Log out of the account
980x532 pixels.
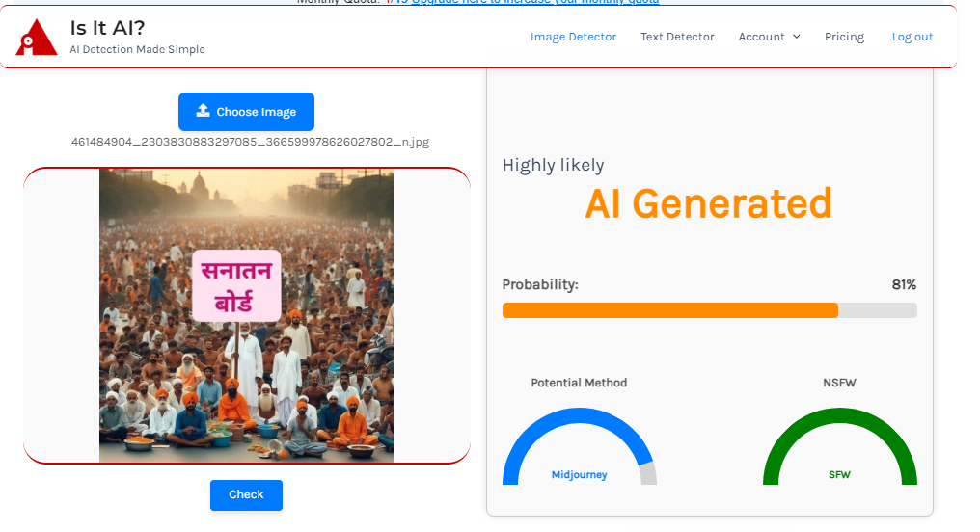point(912,37)
